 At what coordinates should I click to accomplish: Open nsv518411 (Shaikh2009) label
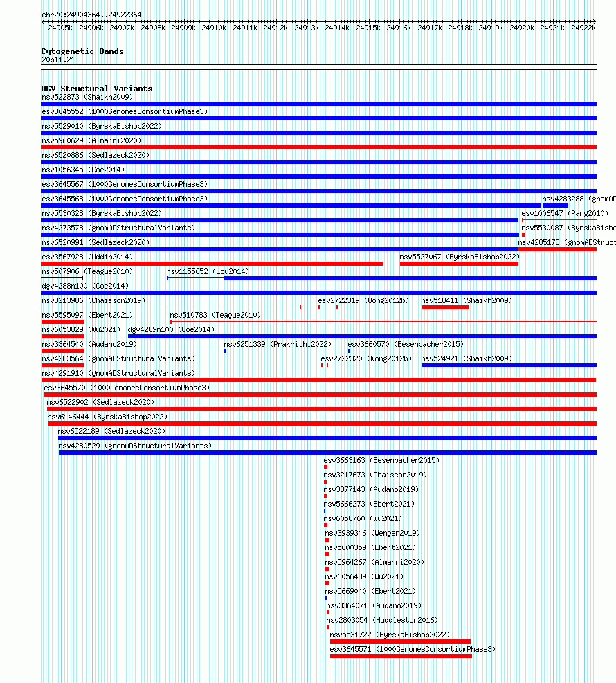(466, 300)
